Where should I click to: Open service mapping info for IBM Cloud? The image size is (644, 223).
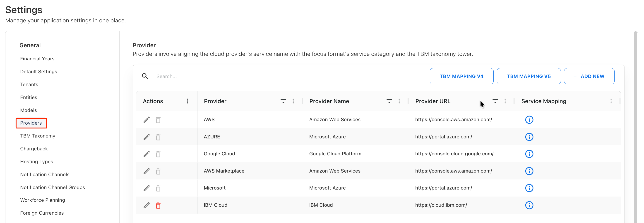point(529,205)
